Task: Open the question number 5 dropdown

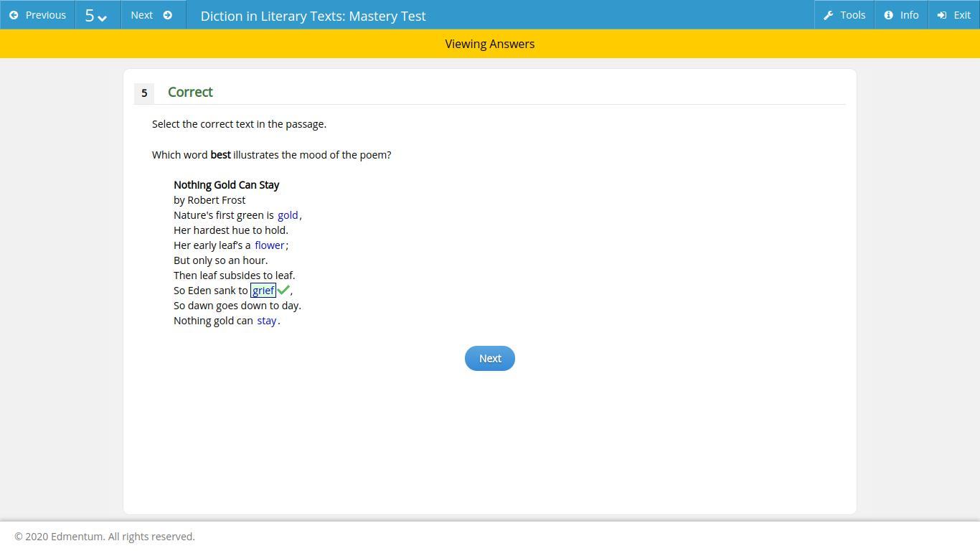Action: point(98,15)
